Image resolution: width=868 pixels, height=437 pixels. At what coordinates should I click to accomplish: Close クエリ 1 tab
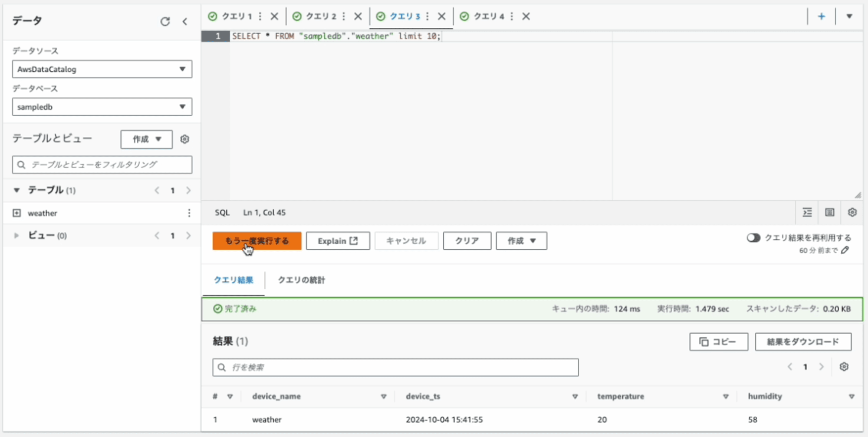point(274,16)
